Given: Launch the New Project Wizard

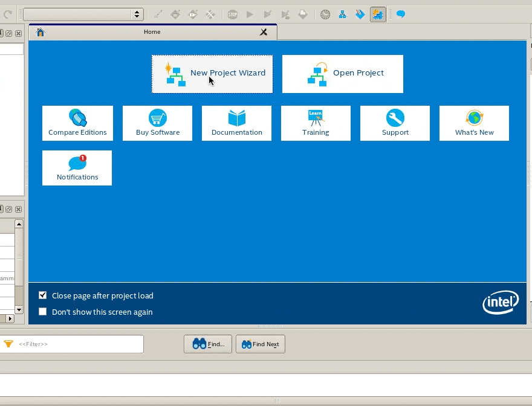Looking at the screenshot, I should [x=212, y=74].
